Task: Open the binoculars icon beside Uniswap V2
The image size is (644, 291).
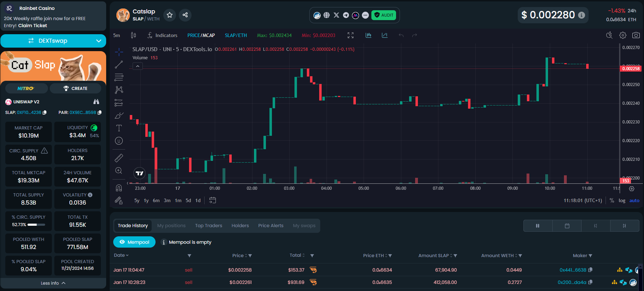Action: [96, 102]
